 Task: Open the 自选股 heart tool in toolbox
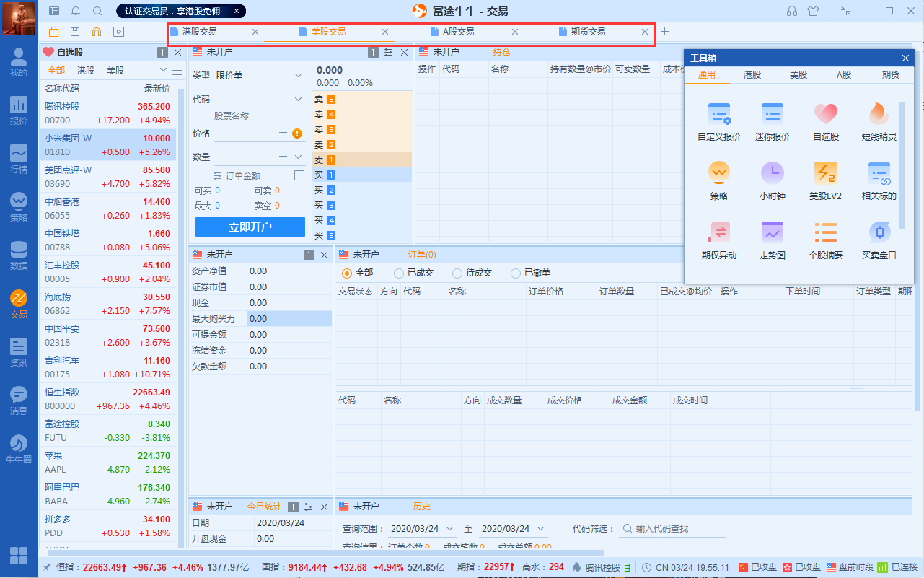pyautogui.click(x=825, y=121)
